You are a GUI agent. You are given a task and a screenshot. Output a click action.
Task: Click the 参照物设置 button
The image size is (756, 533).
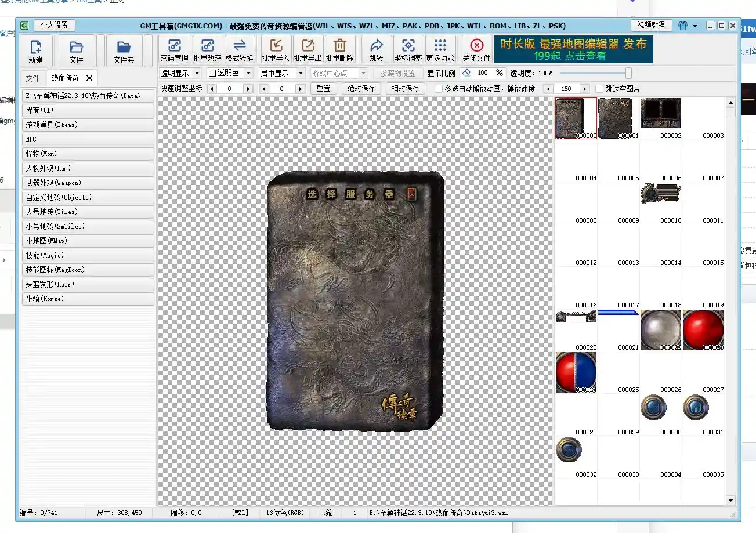(398, 73)
